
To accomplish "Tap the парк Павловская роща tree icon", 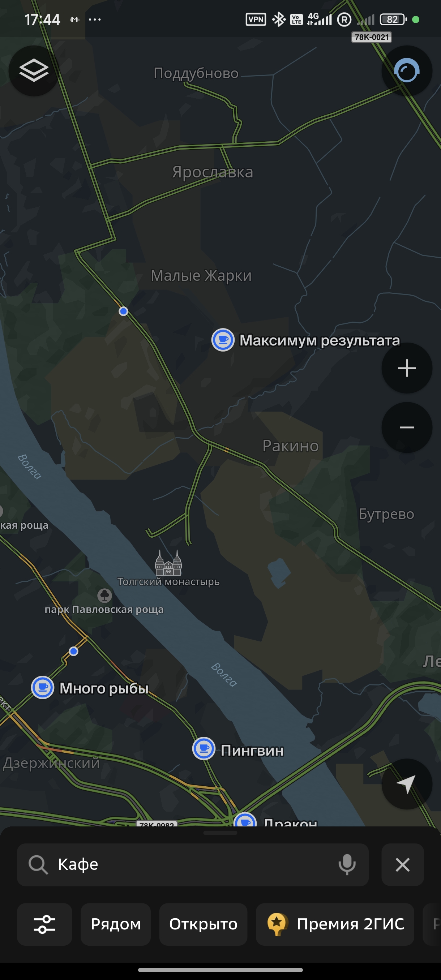I will pyautogui.click(x=104, y=595).
